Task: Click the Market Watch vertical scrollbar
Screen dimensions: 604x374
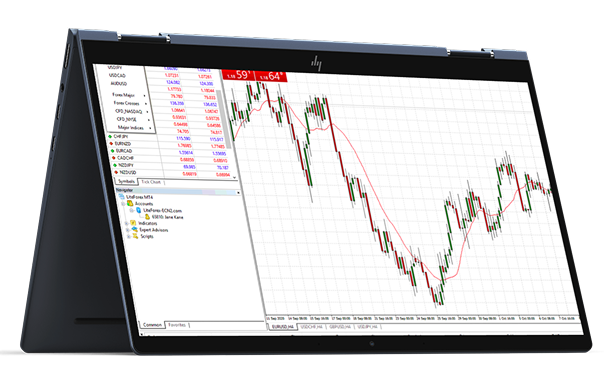Action: [x=225, y=119]
